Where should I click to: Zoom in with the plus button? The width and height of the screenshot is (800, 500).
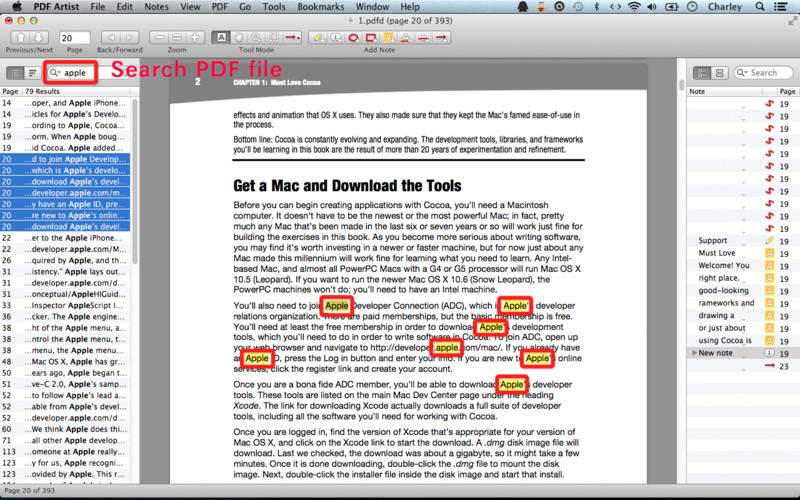(195, 38)
